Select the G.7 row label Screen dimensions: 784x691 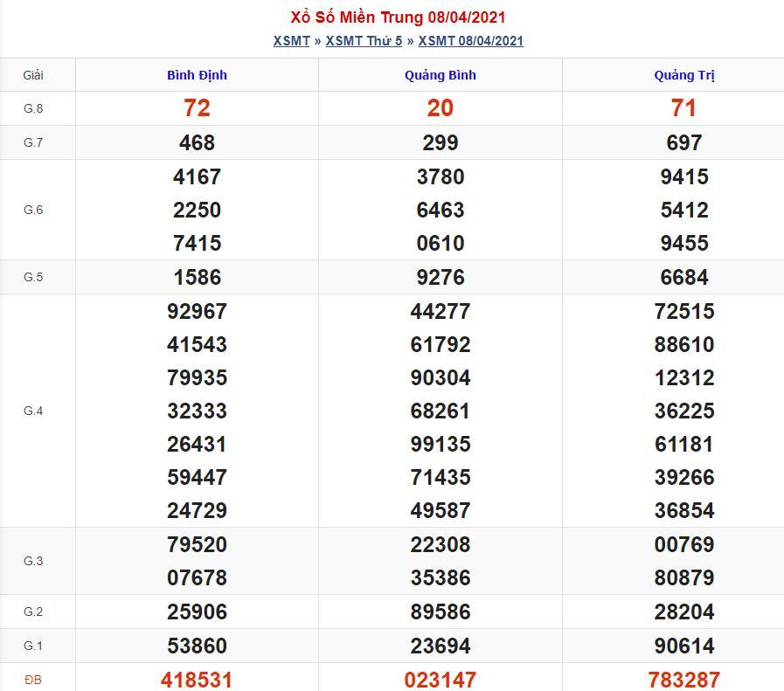[x=33, y=142]
